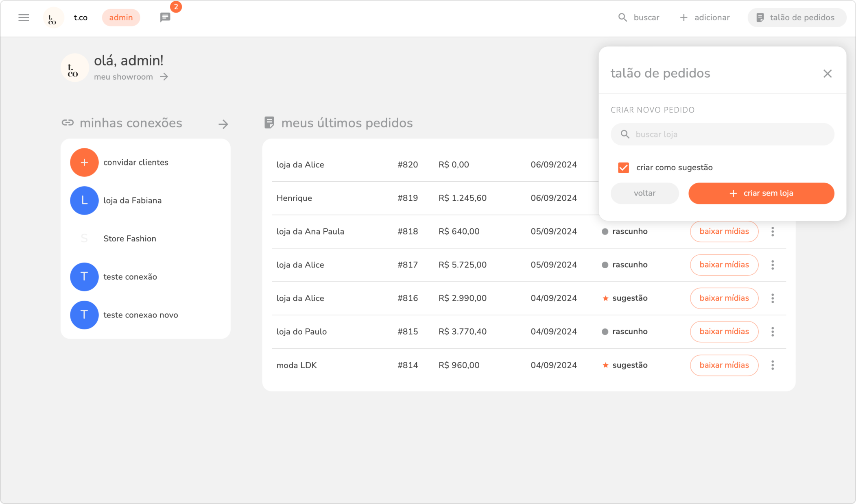Click the voltar button
Image resolution: width=856 pixels, height=504 pixels.
644,193
